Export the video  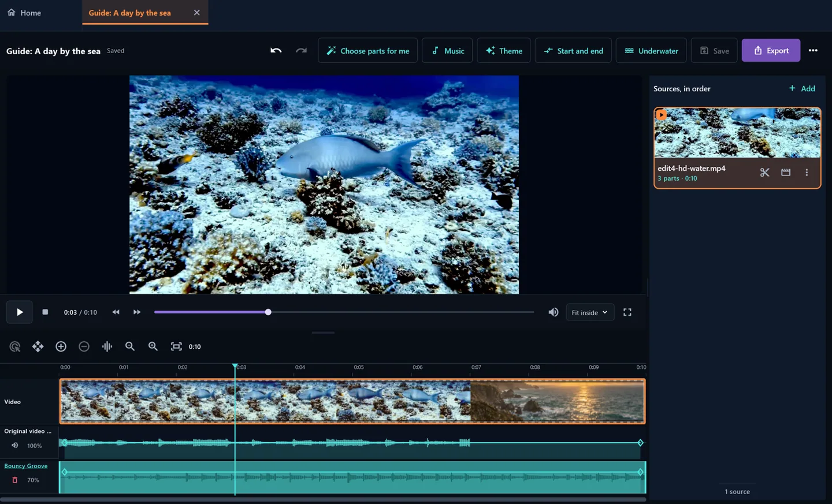[x=771, y=51]
